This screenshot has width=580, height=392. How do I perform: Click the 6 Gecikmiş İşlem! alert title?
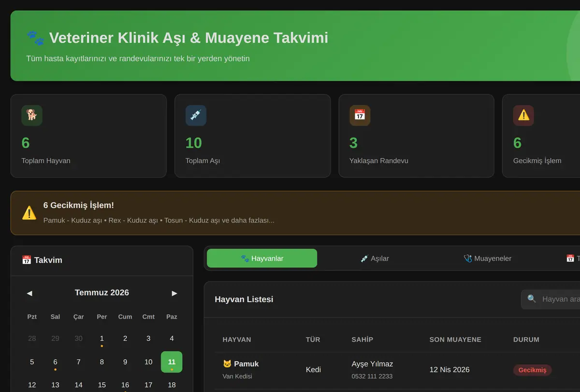(79, 205)
